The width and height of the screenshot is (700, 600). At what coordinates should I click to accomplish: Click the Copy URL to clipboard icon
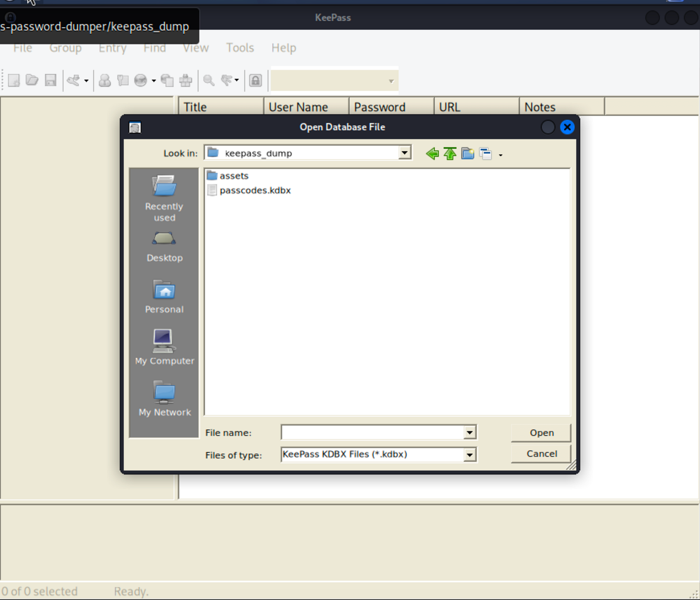pyautogui.click(x=167, y=80)
